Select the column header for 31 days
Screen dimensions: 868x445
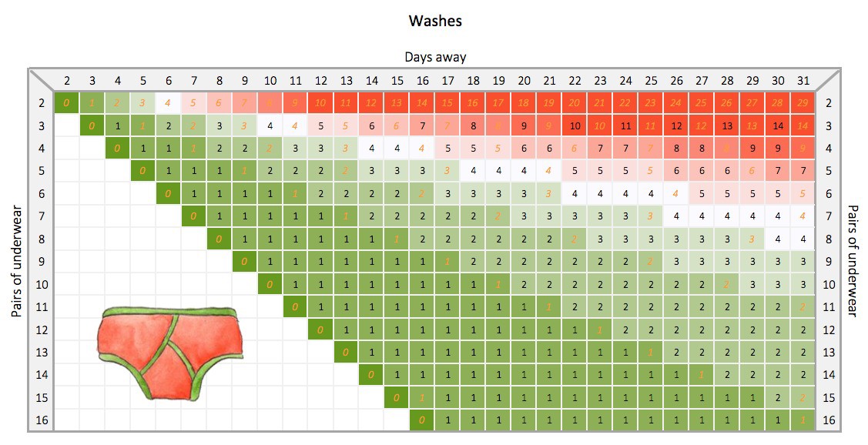tap(803, 81)
